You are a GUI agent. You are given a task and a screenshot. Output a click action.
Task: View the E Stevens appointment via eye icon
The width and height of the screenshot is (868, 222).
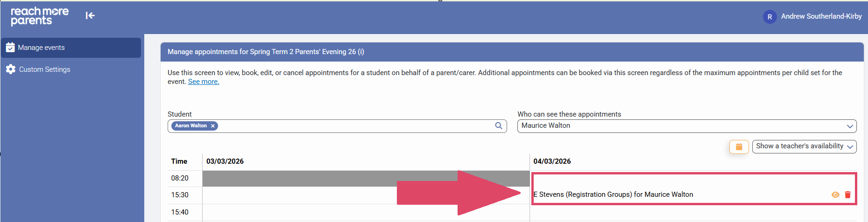tap(835, 195)
